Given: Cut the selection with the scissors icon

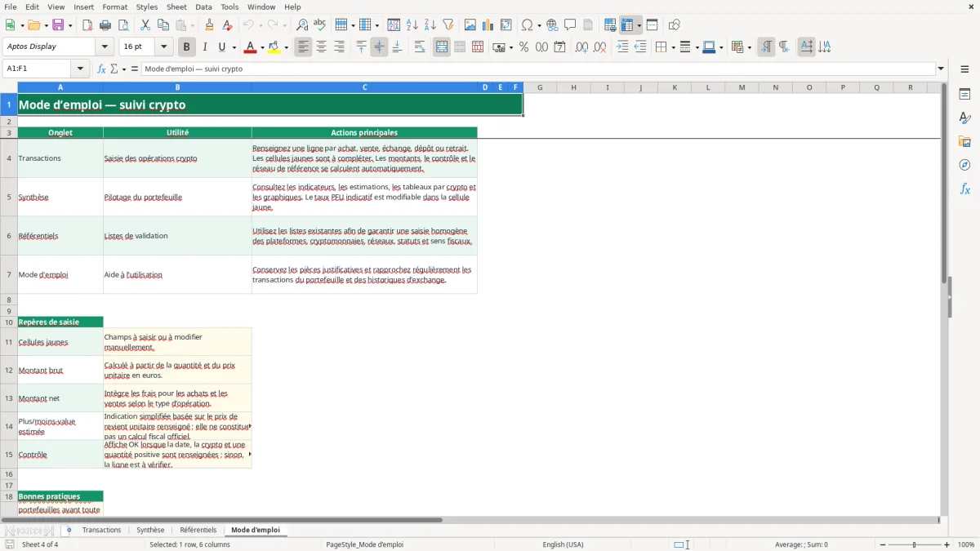Looking at the screenshot, I should 145,25.
